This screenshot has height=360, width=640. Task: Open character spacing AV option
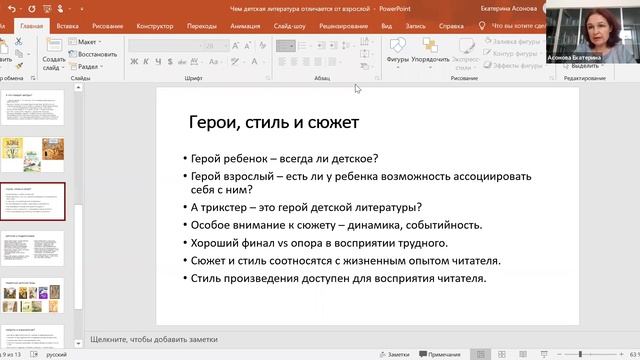[x=196, y=62]
